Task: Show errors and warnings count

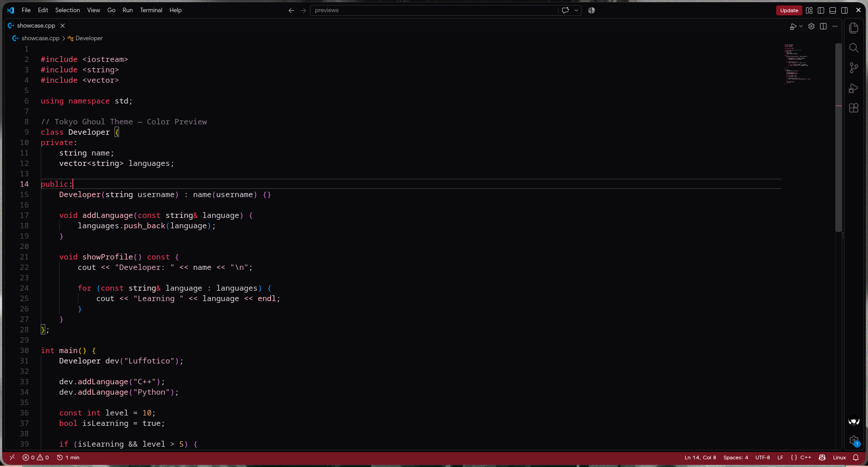Action: [x=36, y=458]
